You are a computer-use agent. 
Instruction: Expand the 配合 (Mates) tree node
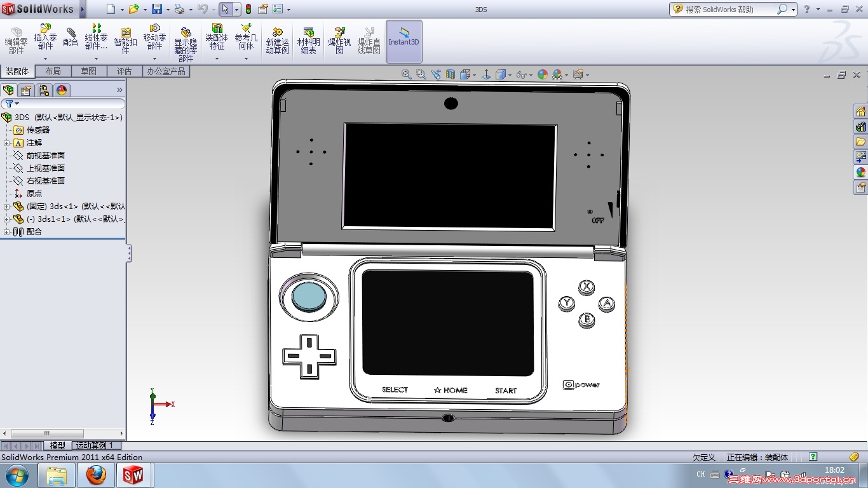6,232
